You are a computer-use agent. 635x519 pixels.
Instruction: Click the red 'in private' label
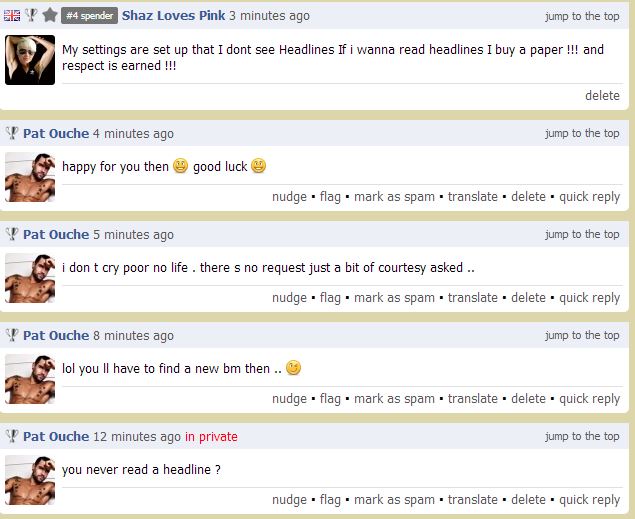(211, 437)
